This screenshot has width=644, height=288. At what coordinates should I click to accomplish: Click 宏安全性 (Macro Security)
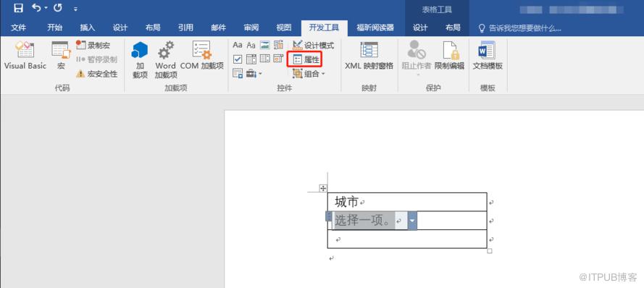[97, 74]
